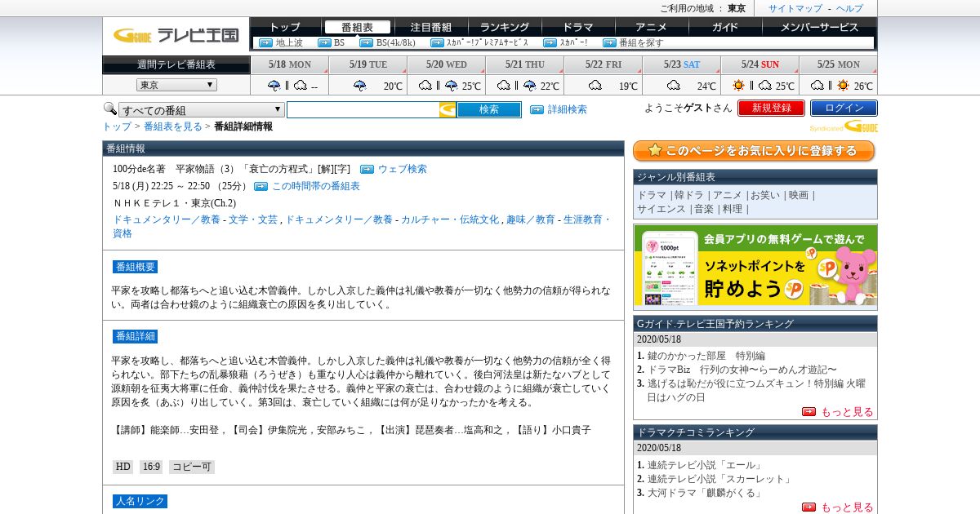Click the red arrow icon of drama ranking もっと見る
980x514 pixels.
click(x=808, y=507)
